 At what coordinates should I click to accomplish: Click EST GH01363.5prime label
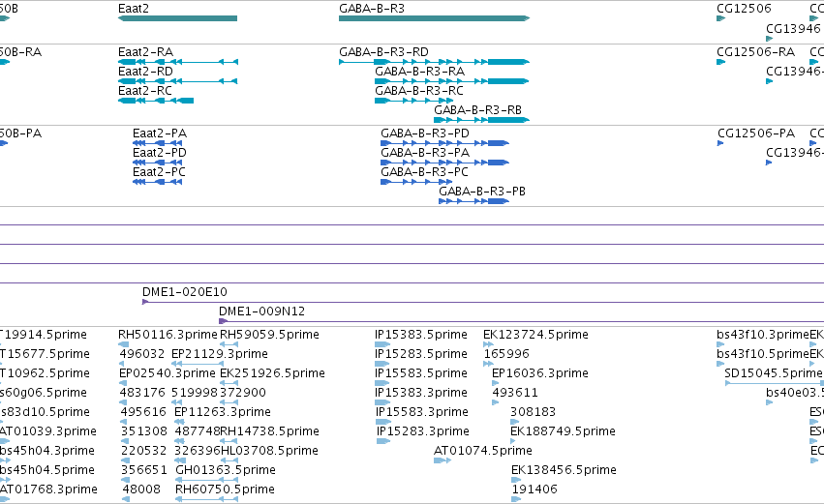click(x=226, y=470)
